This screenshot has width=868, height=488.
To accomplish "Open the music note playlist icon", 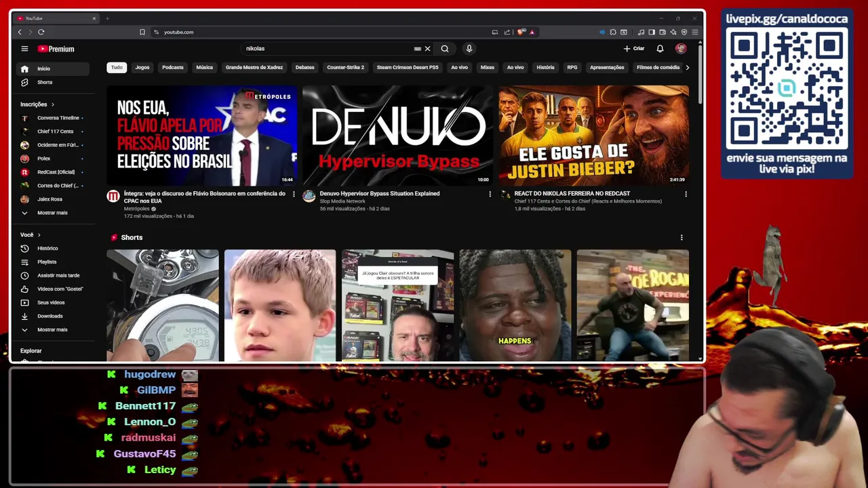I will tap(641, 32).
